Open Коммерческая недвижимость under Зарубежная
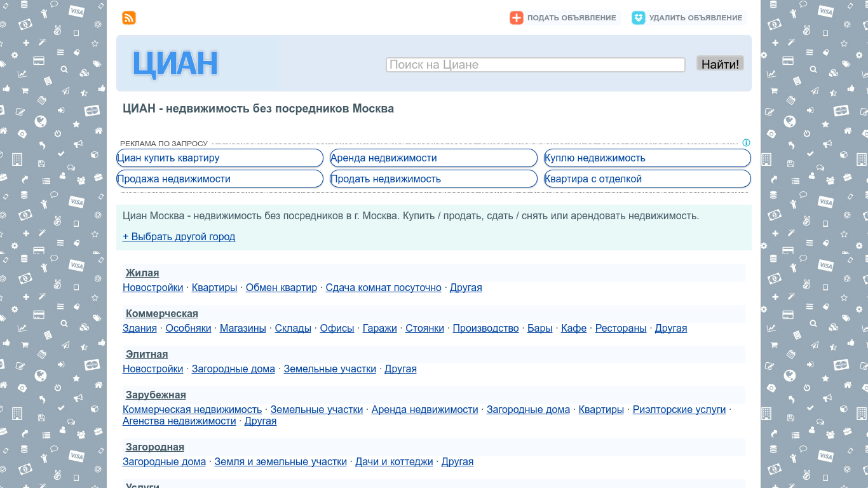Image resolution: width=868 pixels, height=488 pixels. point(192,410)
